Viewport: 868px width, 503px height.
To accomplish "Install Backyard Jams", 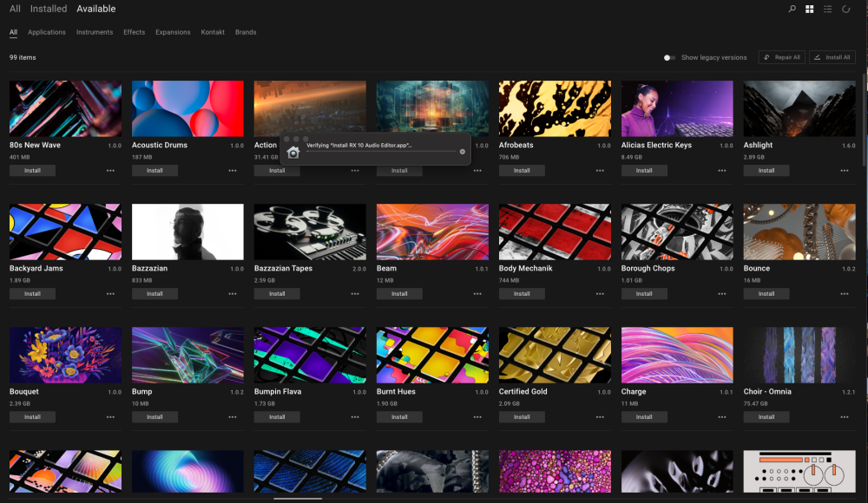I will [x=32, y=294].
